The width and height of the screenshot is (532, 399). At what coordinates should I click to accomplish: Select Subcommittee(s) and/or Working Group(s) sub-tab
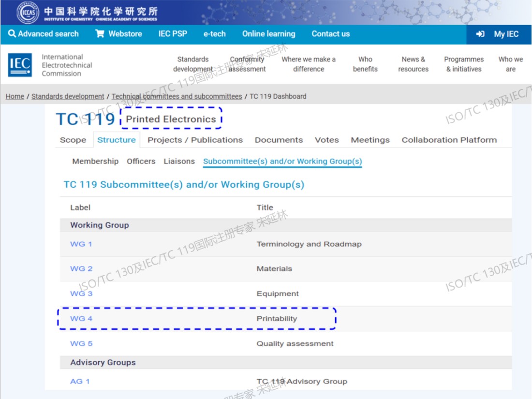tap(282, 162)
